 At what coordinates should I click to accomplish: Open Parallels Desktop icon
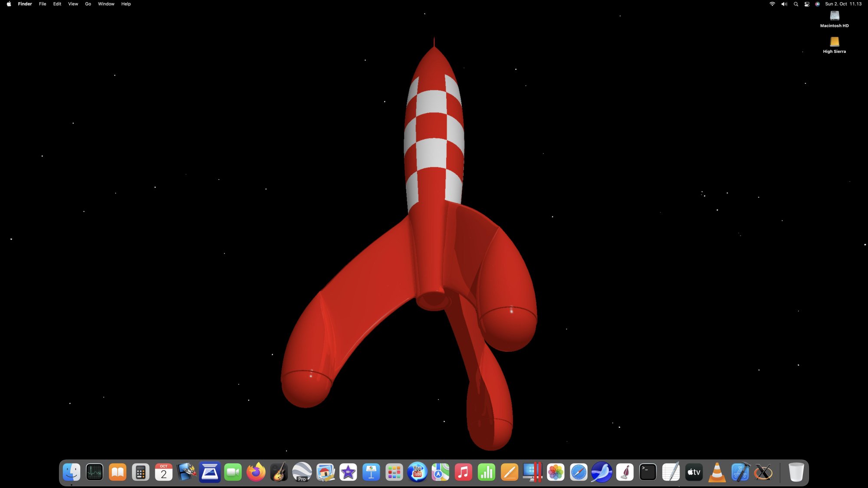coord(533,472)
